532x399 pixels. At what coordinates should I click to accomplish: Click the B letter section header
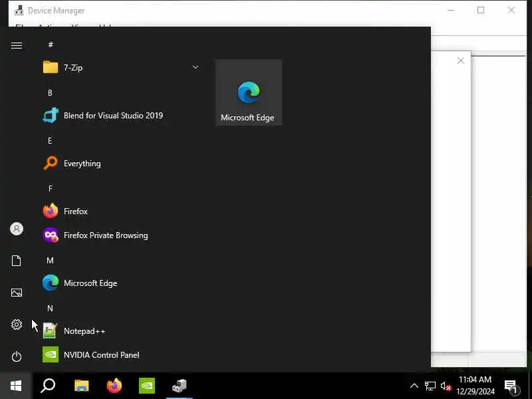coord(51,92)
